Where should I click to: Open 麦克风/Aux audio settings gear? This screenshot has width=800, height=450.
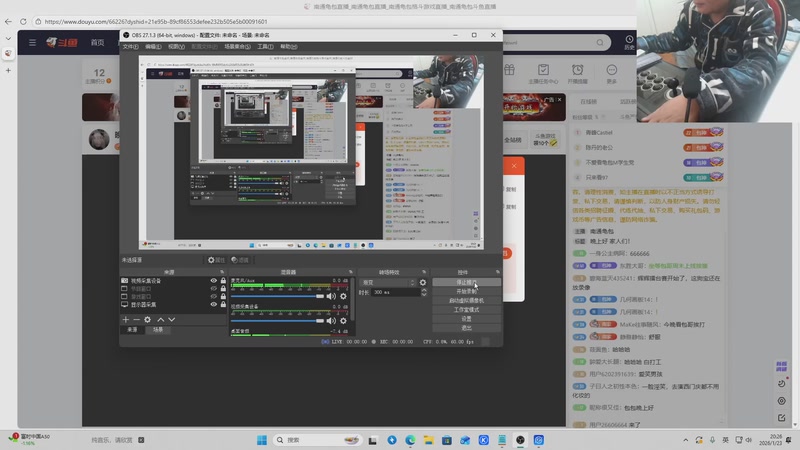pyautogui.click(x=343, y=296)
